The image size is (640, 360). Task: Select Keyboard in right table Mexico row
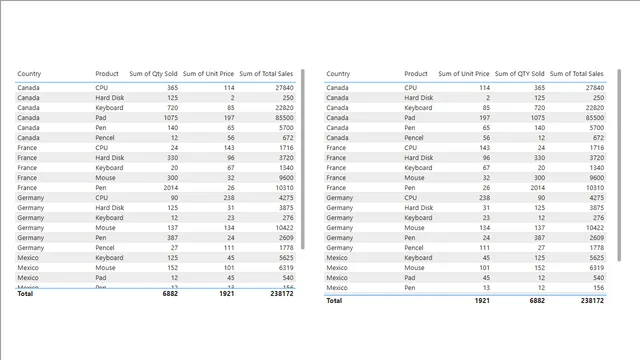pyautogui.click(x=418, y=258)
